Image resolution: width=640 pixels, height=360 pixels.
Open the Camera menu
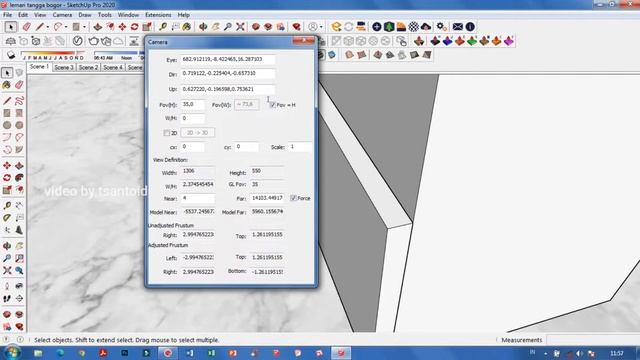pyautogui.click(x=62, y=15)
